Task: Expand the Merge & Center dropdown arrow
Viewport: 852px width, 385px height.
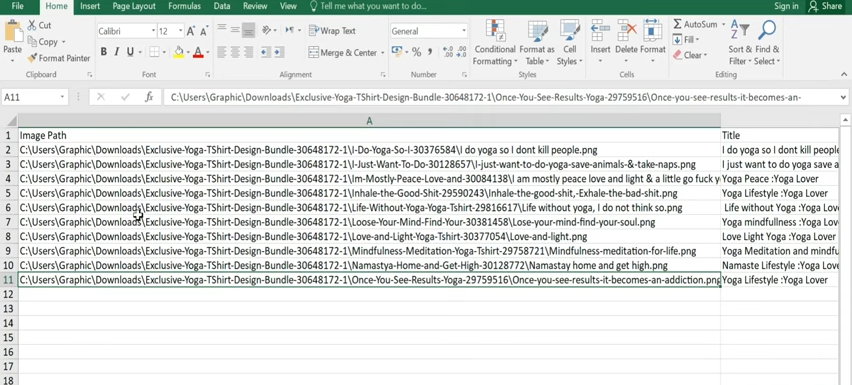Action: pos(383,53)
